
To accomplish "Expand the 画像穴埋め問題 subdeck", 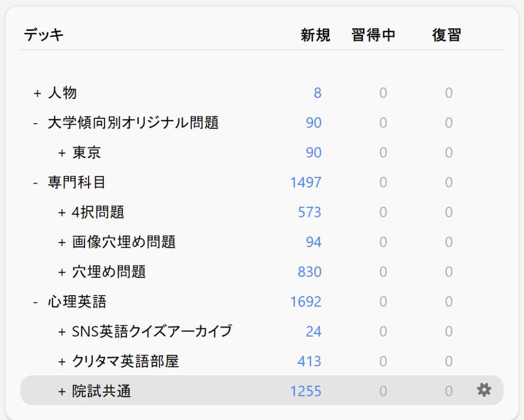I will pyautogui.click(x=62, y=242).
